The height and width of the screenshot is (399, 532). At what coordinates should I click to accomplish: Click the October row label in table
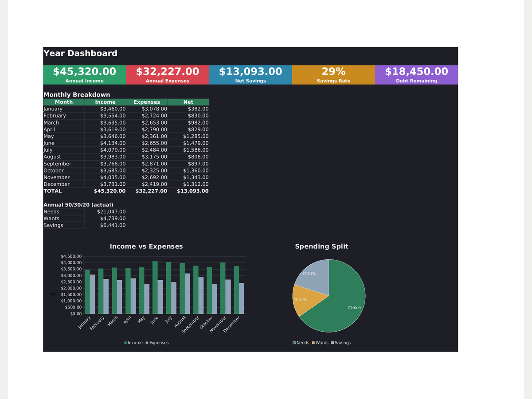click(x=64, y=171)
